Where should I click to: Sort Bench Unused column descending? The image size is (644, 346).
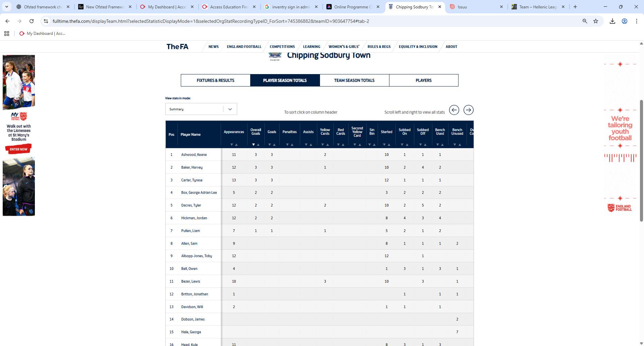454,145
